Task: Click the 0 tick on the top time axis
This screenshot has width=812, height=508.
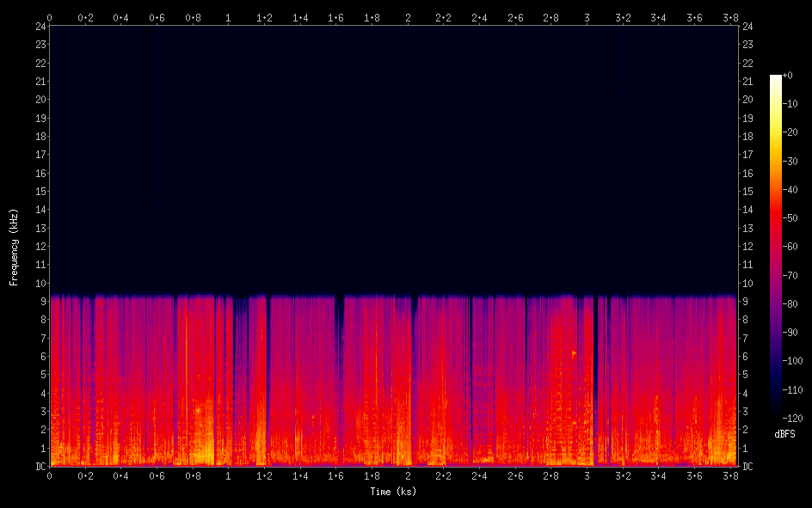Action: coord(49,17)
